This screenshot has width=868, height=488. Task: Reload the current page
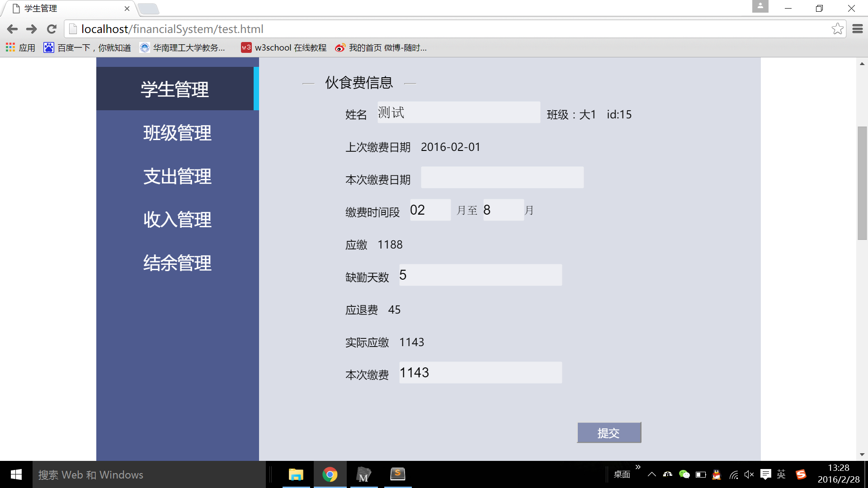point(52,29)
